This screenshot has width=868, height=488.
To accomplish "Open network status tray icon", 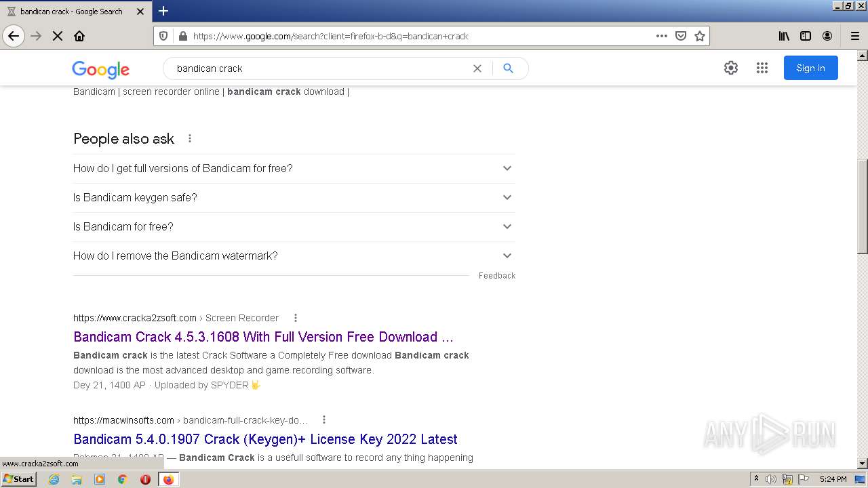I will 787,479.
